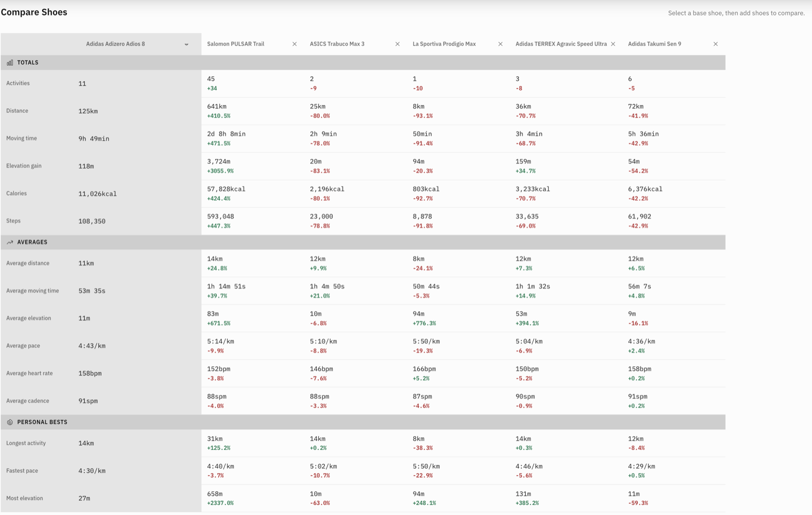This screenshot has height=515, width=812.
Task: Click the Average distance row label
Action: pos(28,263)
